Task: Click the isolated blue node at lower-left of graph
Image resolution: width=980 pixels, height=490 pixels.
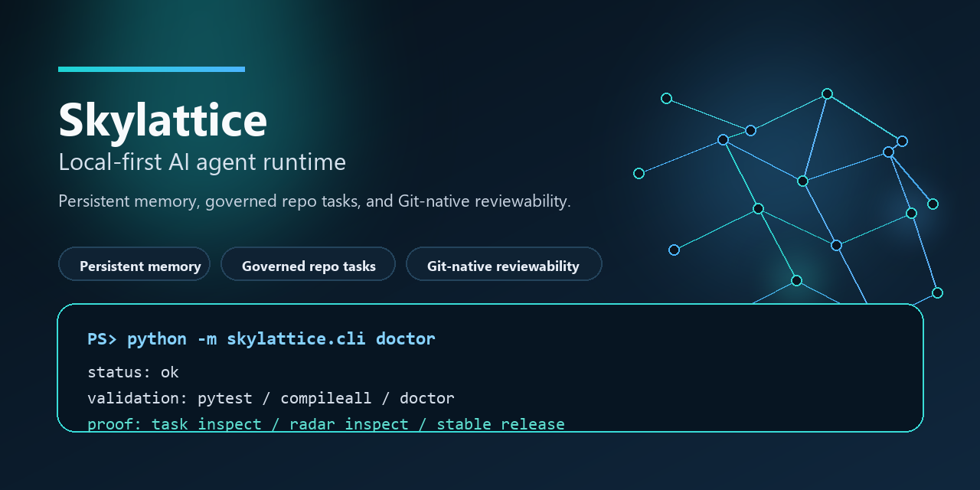Action: pyautogui.click(x=674, y=250)
